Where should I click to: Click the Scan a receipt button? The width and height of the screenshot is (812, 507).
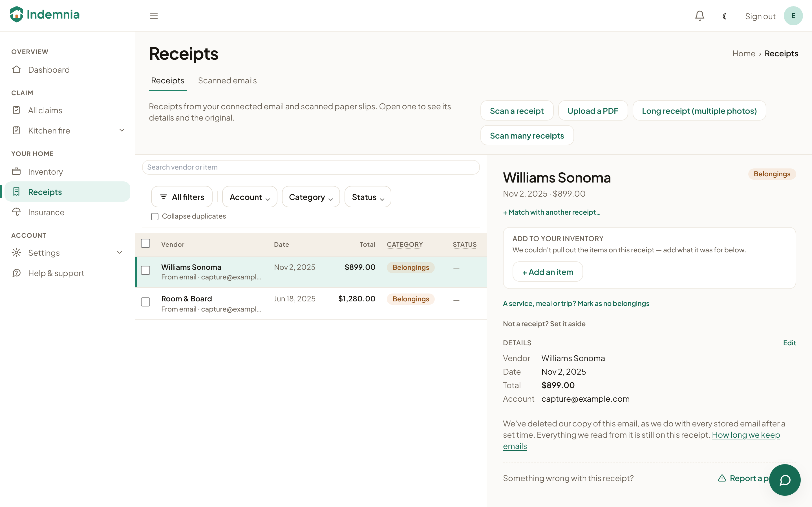point(517,111)
